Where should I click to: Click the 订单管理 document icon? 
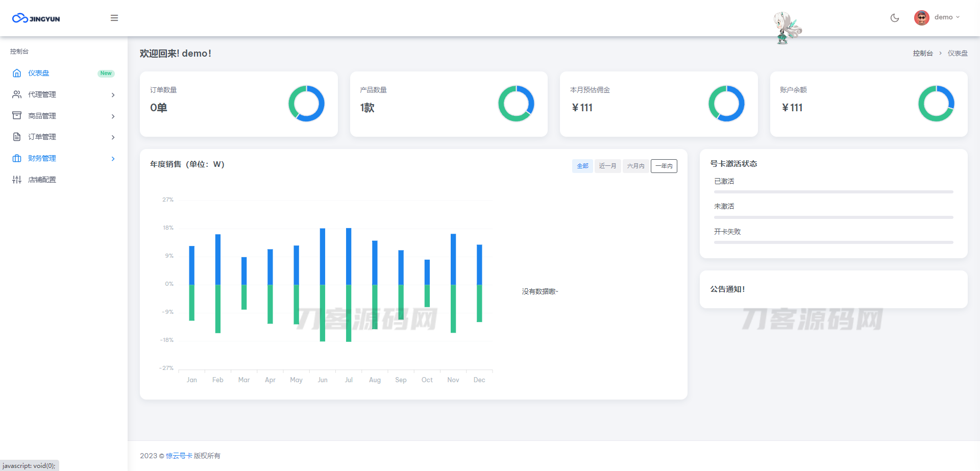[17, 137]
